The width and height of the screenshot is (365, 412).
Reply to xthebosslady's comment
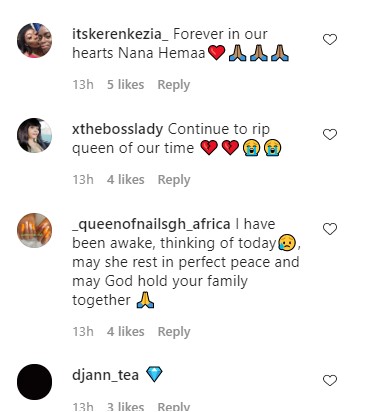[x=174, y=180]
